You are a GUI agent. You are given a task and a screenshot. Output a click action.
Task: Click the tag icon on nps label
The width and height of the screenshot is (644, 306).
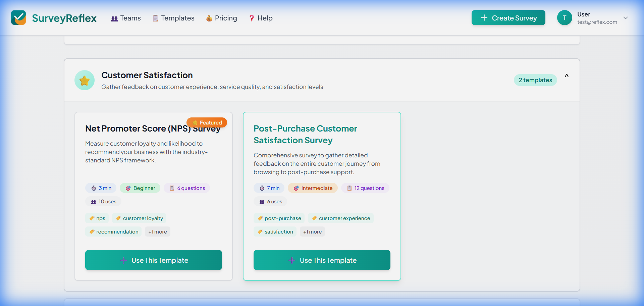pos(92,218)
